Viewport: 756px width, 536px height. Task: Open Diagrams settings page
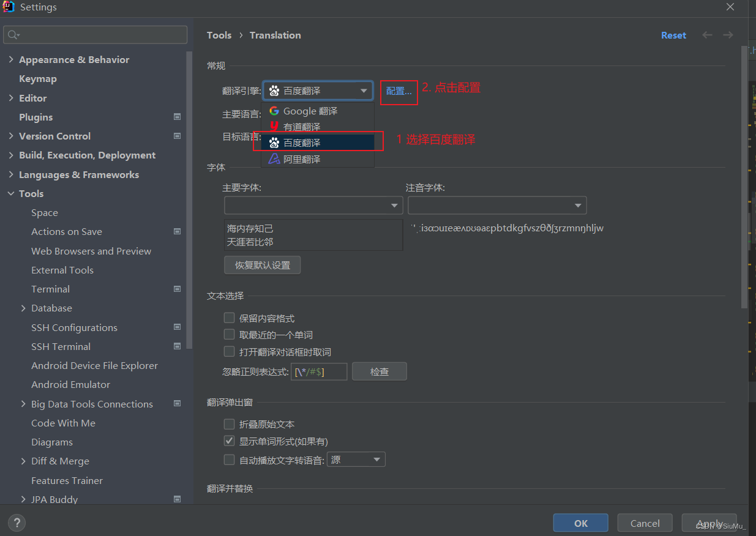click(x=52, y=442)
